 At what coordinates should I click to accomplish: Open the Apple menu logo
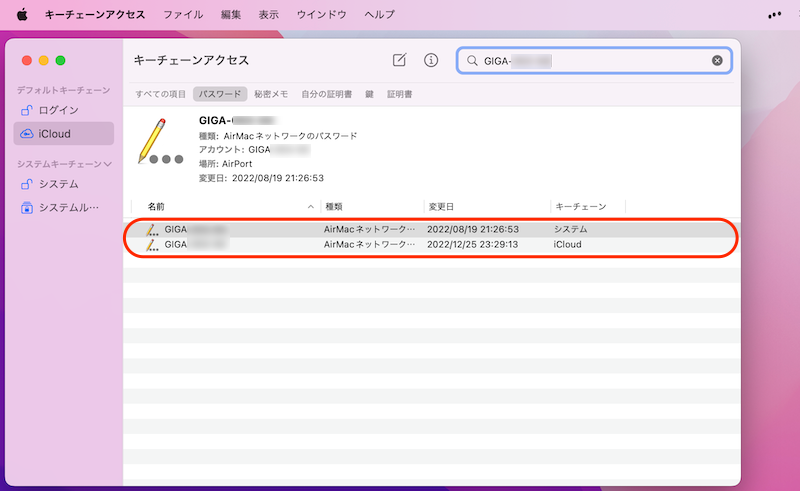[21, 15]
